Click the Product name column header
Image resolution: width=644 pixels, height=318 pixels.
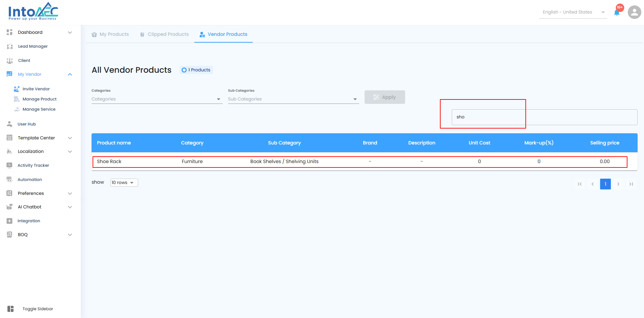coord(114,143)
